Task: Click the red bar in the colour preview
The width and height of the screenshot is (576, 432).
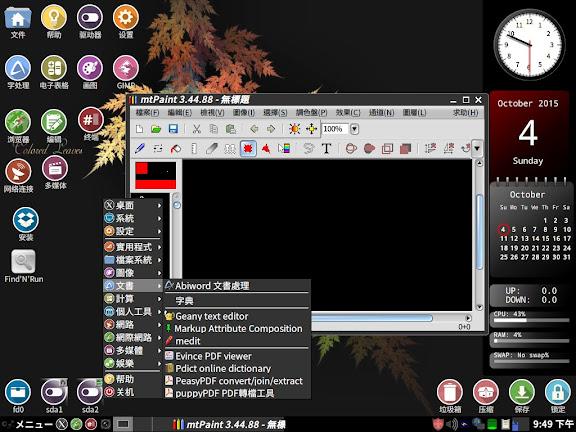Action: [156, 184]
